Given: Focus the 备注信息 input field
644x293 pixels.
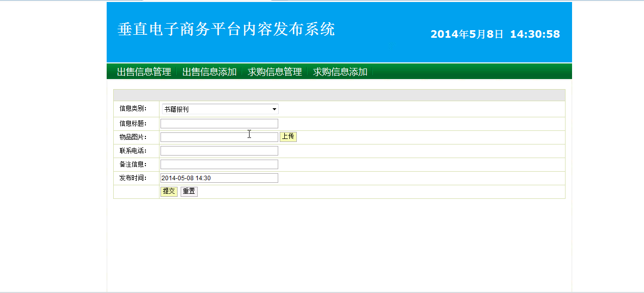Looking at the screenshot, I should pyautogui.click(x=219, y=164).
